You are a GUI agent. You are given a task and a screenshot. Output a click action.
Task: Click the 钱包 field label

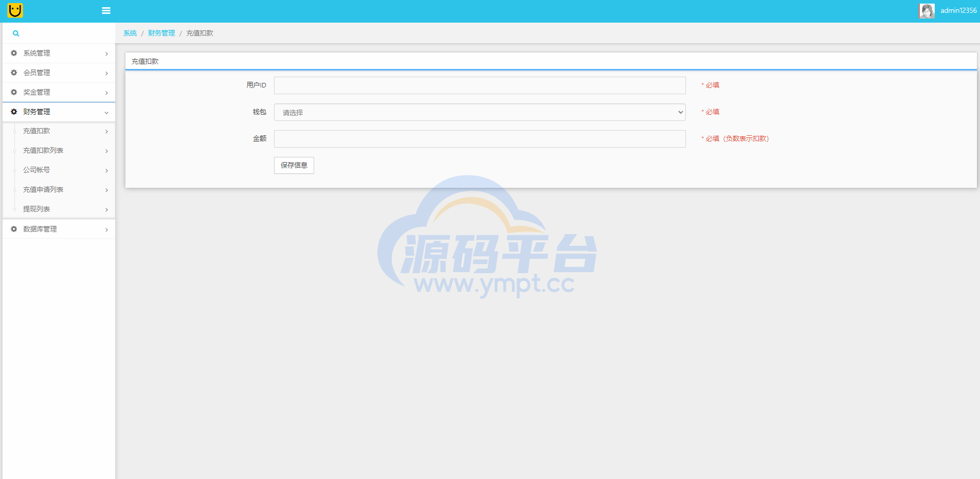click(x=260, y=112)
